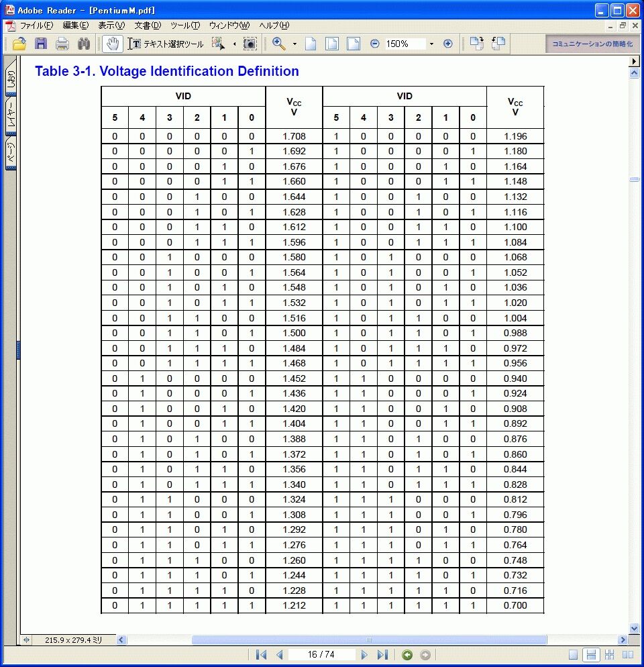
Task: Open the 文書(D) menu
Action: point(148,25)
